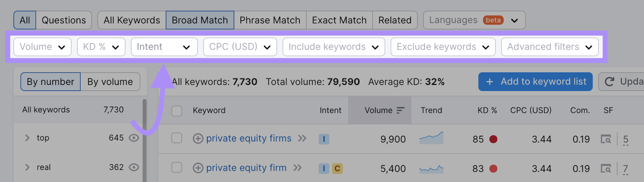This screenshot has height=182, width=644.
Task: Open the Intent filter dropdown
Action: click(164, 47)
